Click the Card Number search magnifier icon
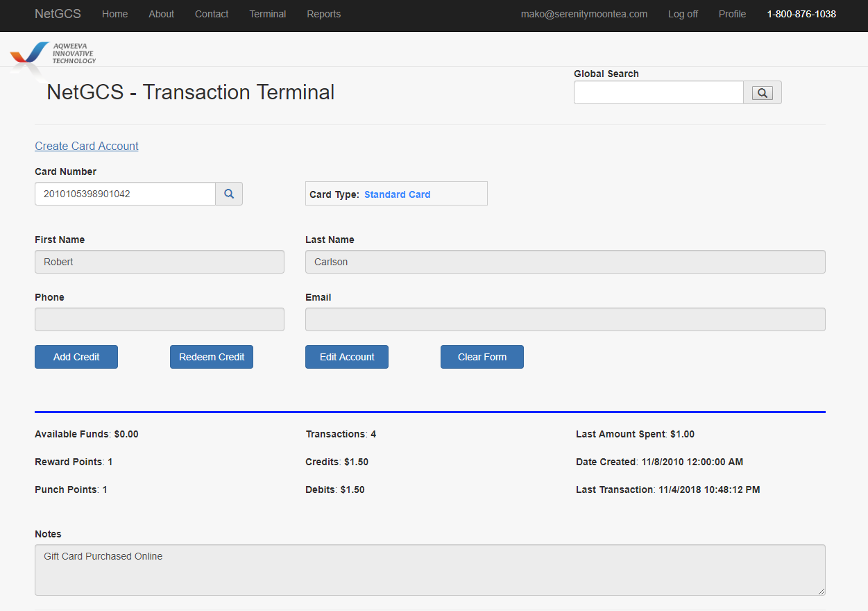 click(x=229, y=194)
